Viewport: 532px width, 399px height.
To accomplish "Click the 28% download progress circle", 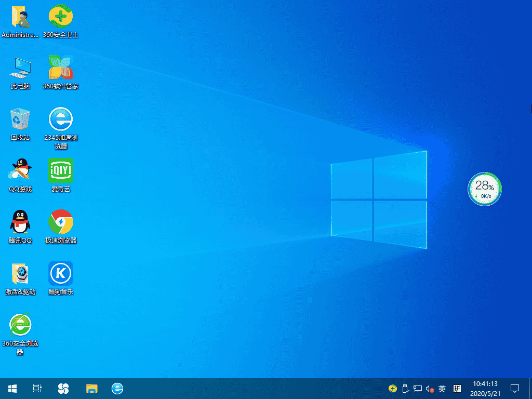I will pos(484,189).
